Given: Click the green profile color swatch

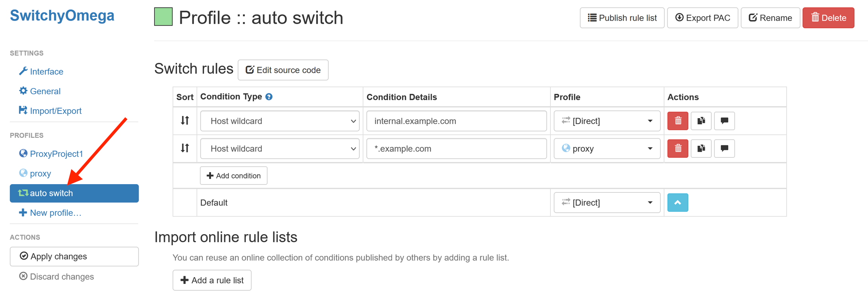Looking at the screenshot, I should (x=164, y=17).
